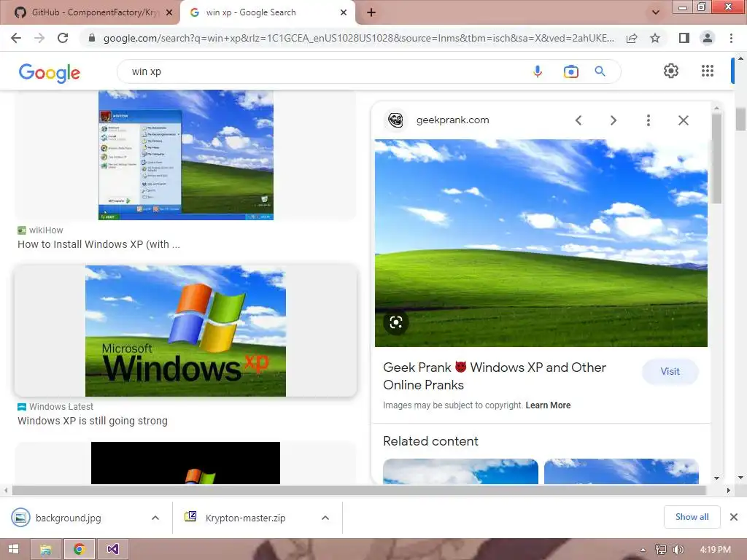
Task: Open second related content thumbnail
Action: pyautogui.click(x=622, y=472)
